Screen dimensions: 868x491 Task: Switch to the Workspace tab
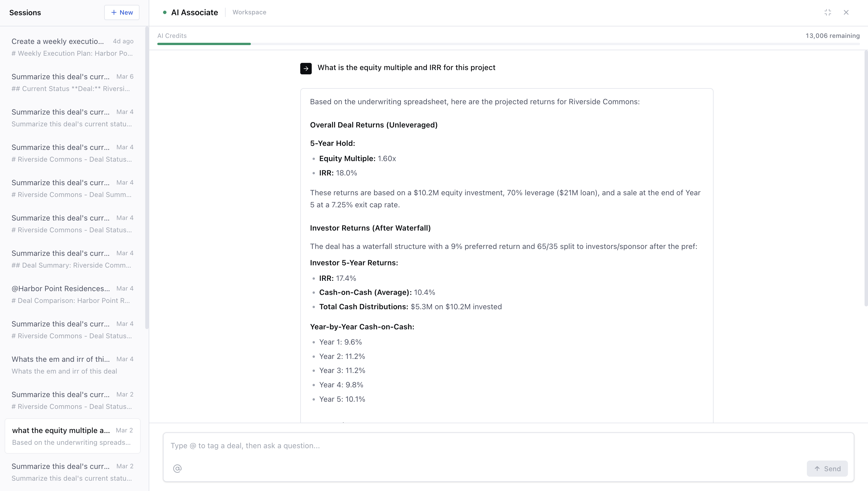coord(249,12)
